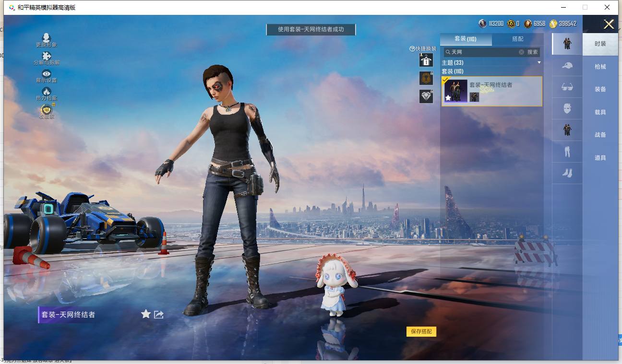Viewport: 622px width, 364px height.
Task: Minimize the emulator window
Action: pyautogui.click(x=563, y=7)
